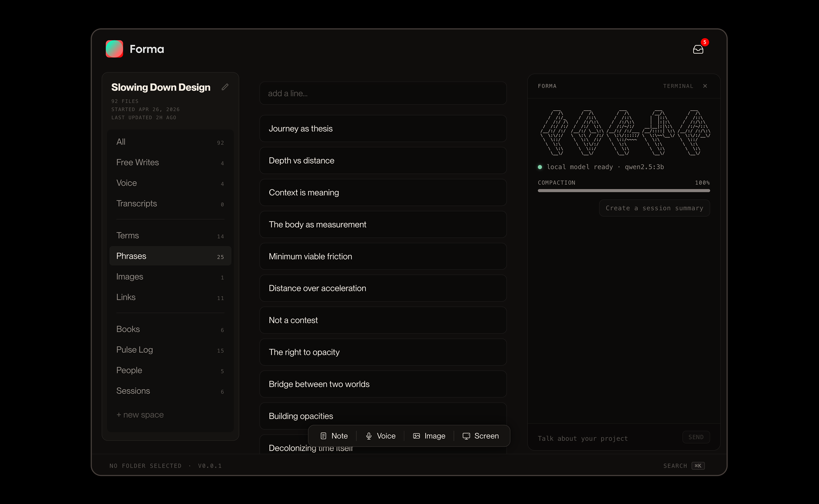
Task: Open the 'Depth vs distance' phrase
Action: [383, 161]
